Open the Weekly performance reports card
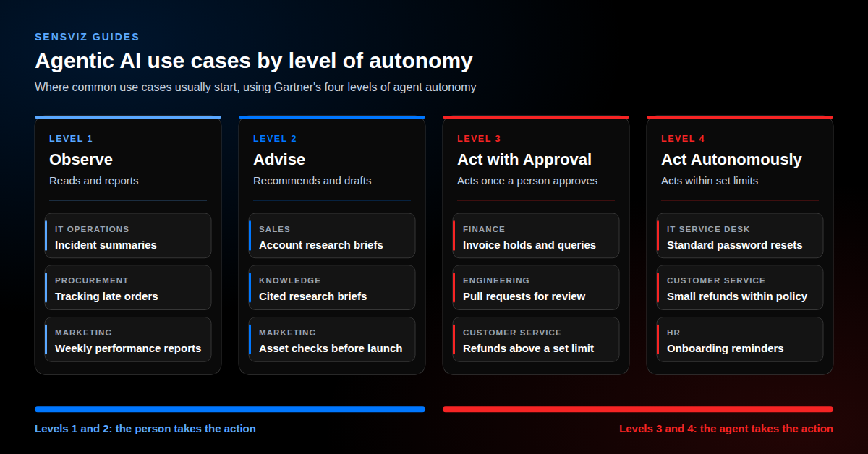Image resolution: width=868 pixels, height=454 pixels. point(128,339)
